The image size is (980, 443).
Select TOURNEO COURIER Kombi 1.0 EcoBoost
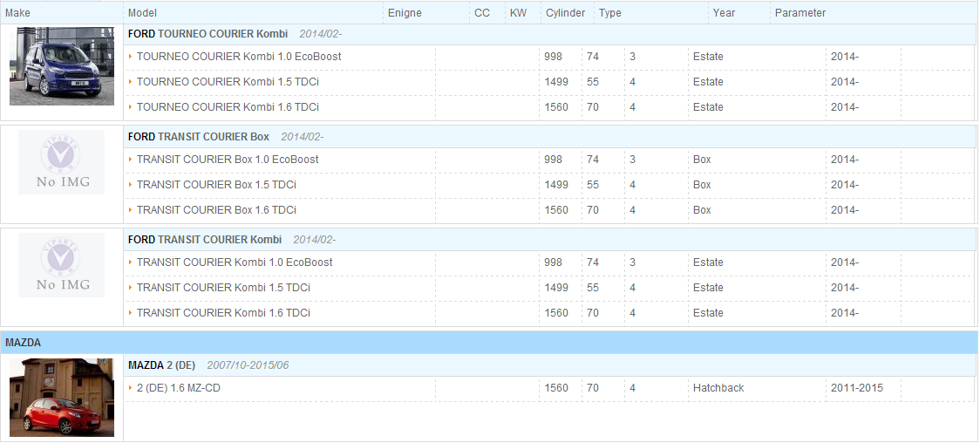239,57
